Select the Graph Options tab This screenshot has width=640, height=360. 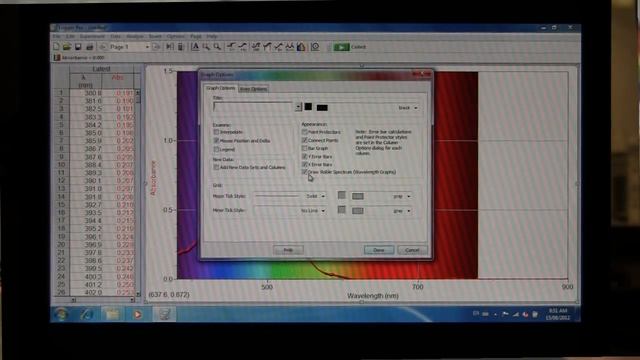[220, 88]
